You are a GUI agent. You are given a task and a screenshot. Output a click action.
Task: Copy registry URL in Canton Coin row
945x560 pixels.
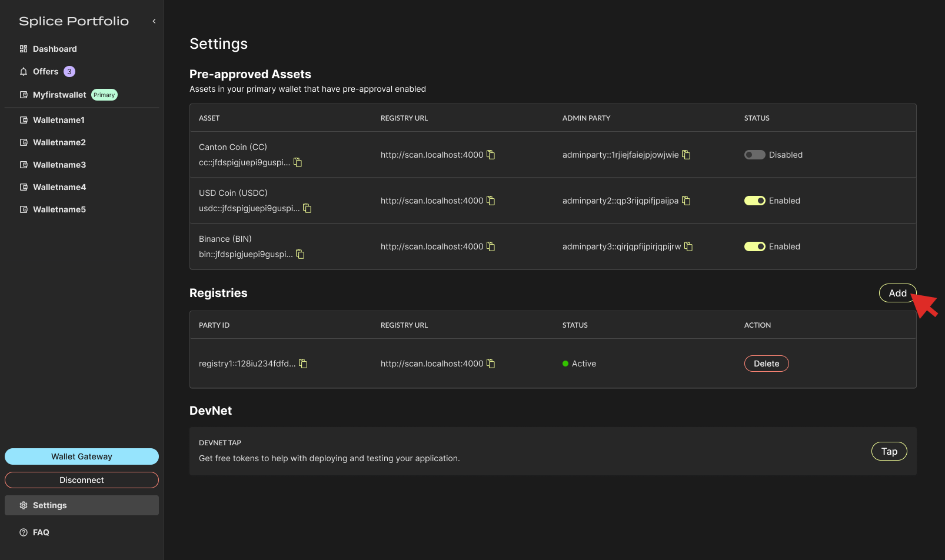click(x=491, y=155)
